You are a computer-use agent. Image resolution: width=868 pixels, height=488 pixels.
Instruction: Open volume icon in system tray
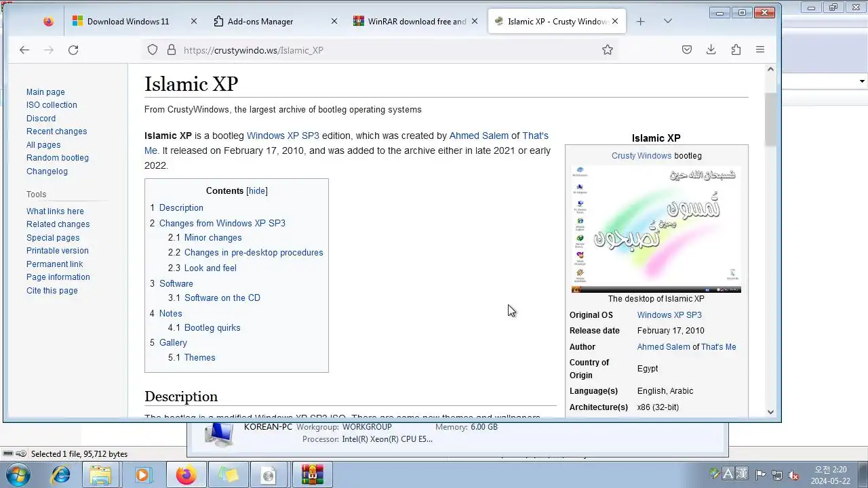(793, 475)
